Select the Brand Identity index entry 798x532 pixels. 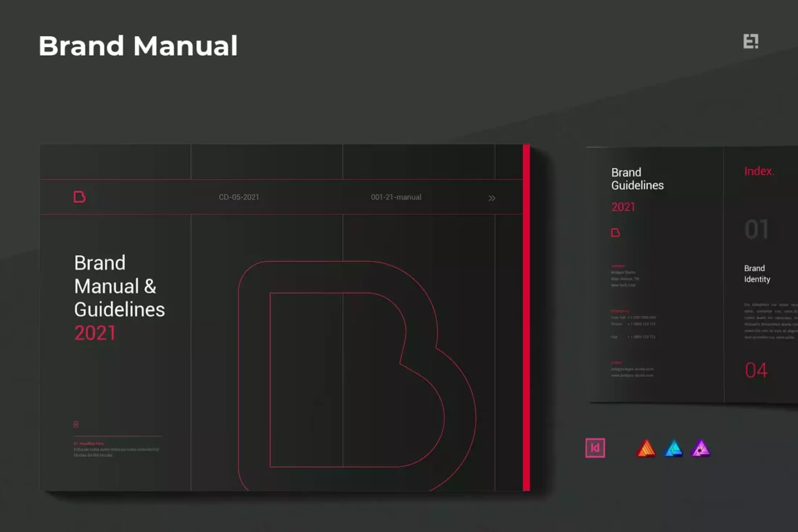[x=757, y=274]
